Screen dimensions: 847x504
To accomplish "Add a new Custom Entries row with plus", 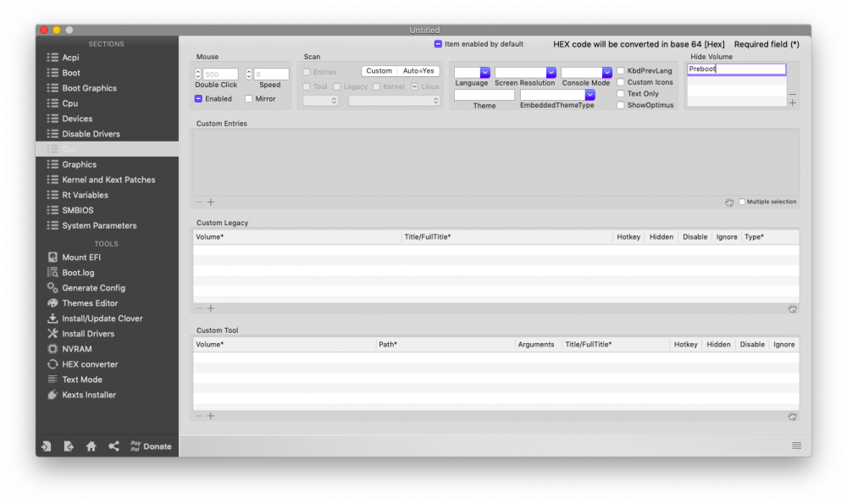I will [x=211, y=202].
